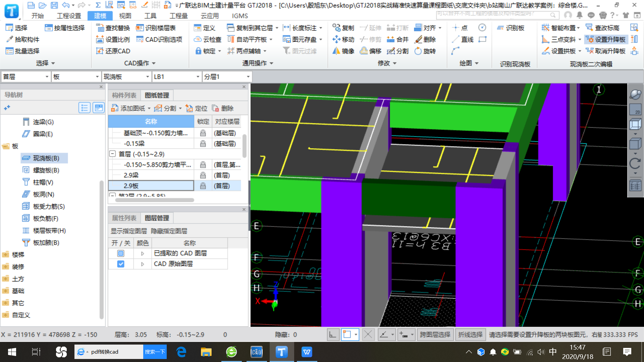Image resolution: width=644 pixels, height=362 pixels.
Task: Toggle the lock for 2.9板 drawing
Action: click(203, 186)
